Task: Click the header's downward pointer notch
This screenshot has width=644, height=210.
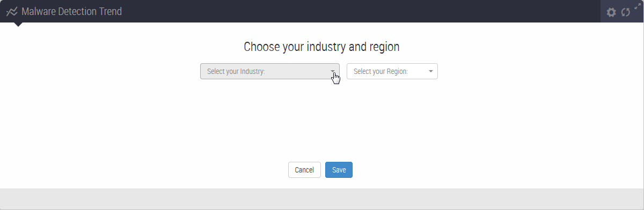Action: point(18,25)
